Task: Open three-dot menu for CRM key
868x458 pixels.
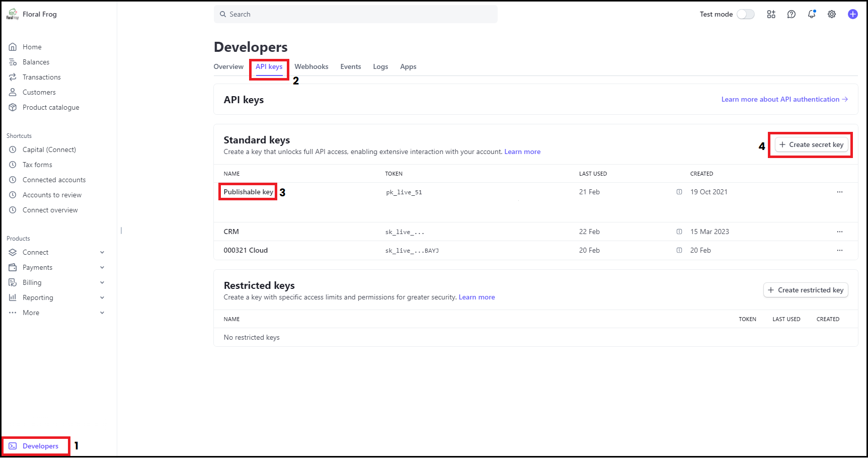Action: tap(839, 232)
